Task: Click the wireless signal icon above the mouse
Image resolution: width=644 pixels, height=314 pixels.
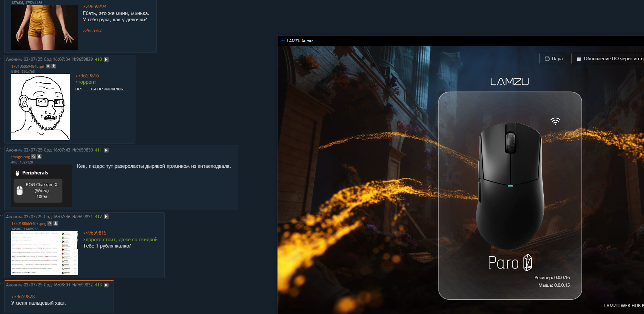Action: [555, 121]
